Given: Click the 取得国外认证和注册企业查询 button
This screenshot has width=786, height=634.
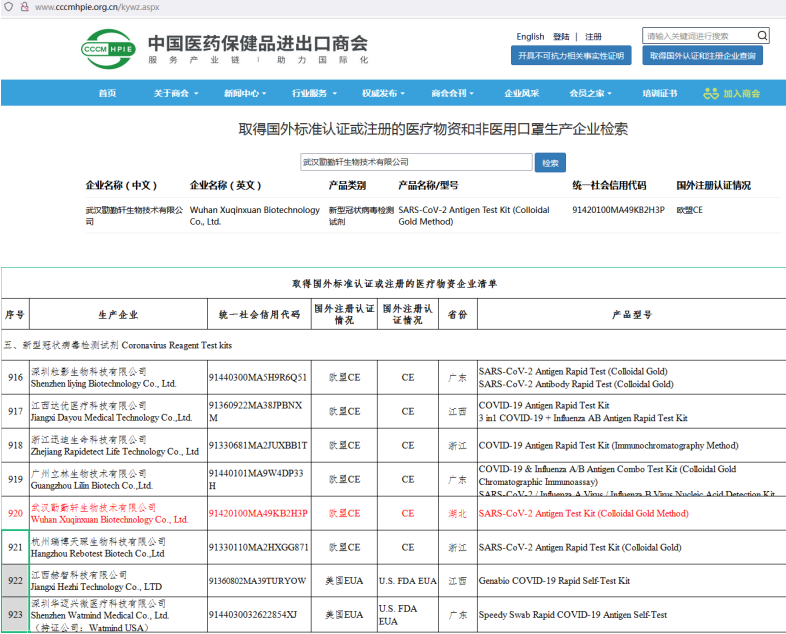Looking at the screenshot, I should click(704, 56).
